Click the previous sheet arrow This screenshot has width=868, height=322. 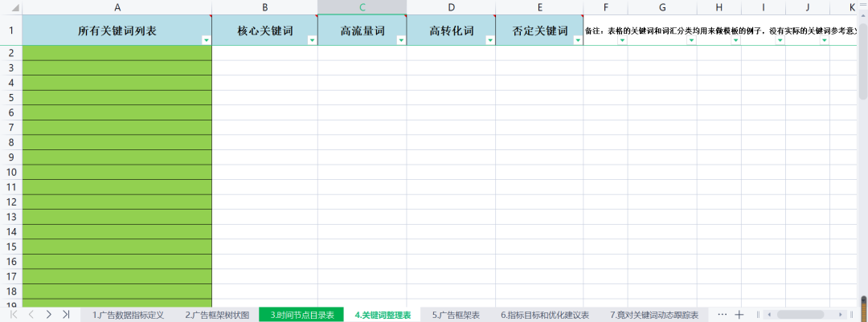point(31,314)
